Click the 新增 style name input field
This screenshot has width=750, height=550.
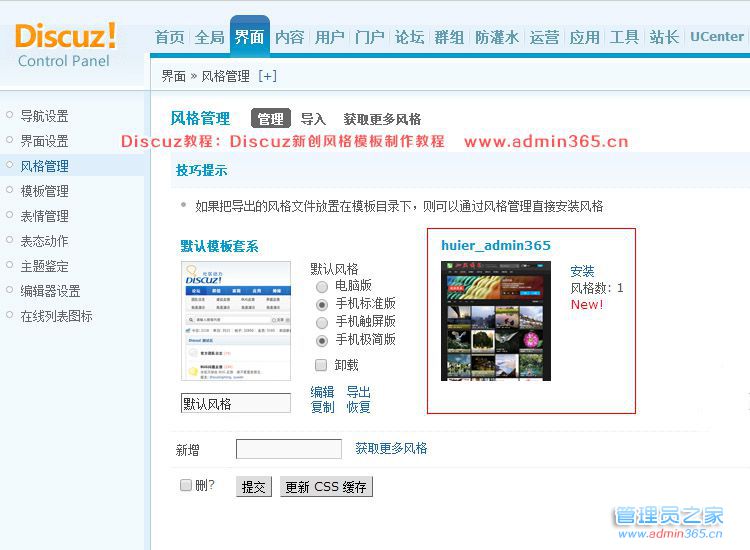[x=289, y=449]
